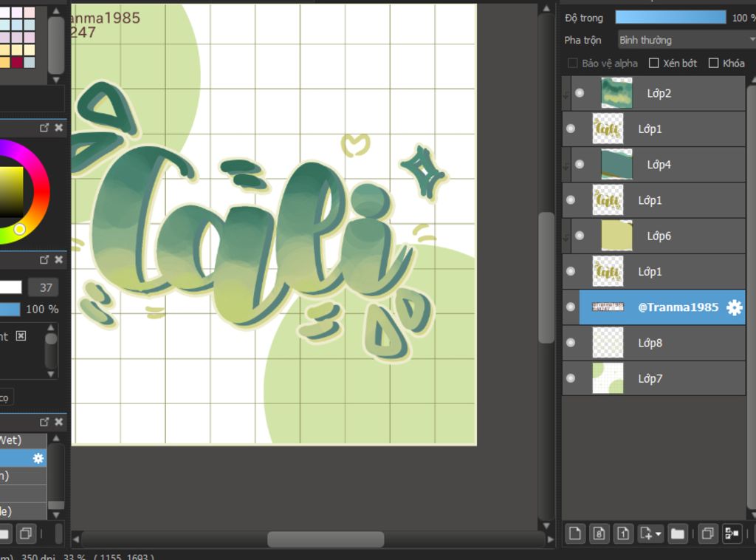Open settings gear of @Tranma1985 layer

coord(735,307)
